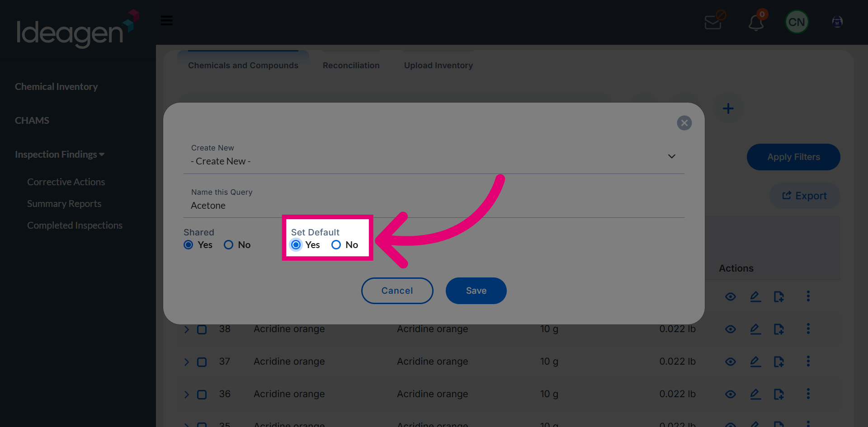The width and height of the screenshot is (868, 427).
Task: Click the Export button
Action: coord(805,196)
